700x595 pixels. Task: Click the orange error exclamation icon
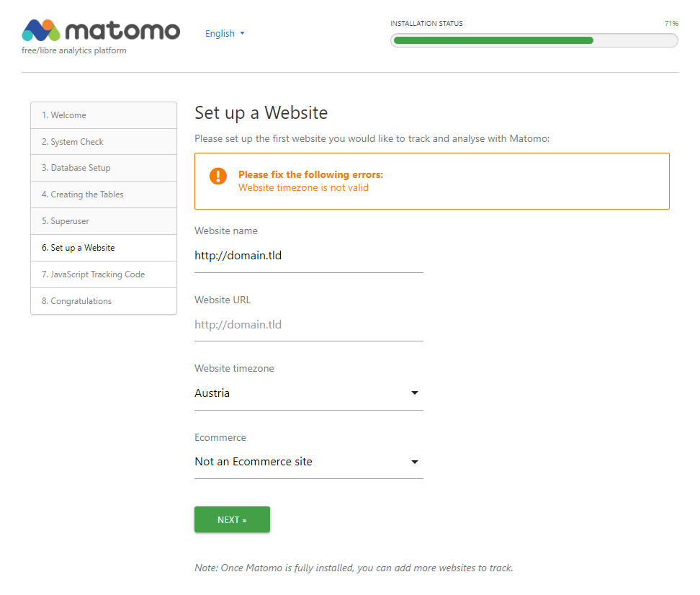[217, 176]
